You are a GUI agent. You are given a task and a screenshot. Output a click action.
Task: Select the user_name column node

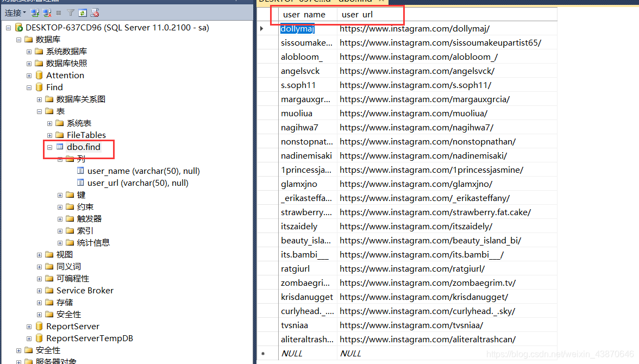click(x=143, y=171)
